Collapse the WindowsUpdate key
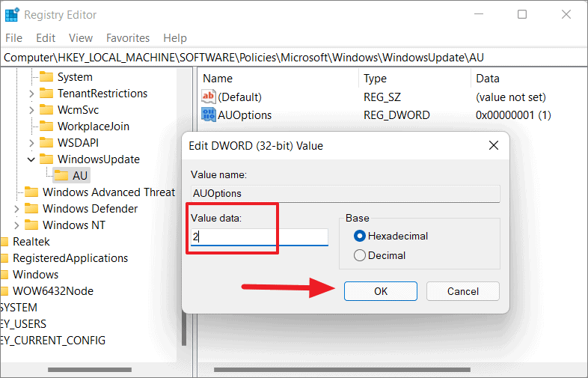This screenshot has height=378, width=588. pos(31,159)
